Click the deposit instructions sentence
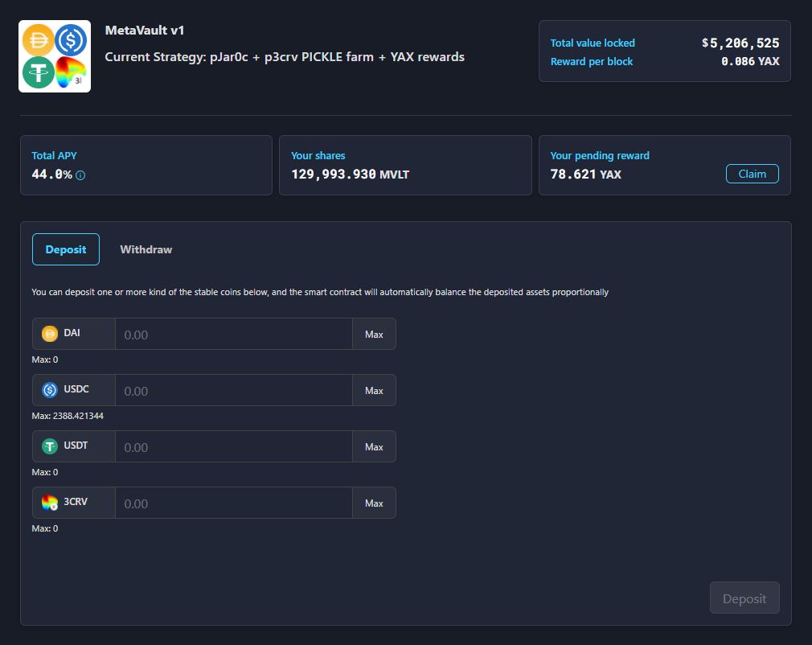 coord(320,292)
